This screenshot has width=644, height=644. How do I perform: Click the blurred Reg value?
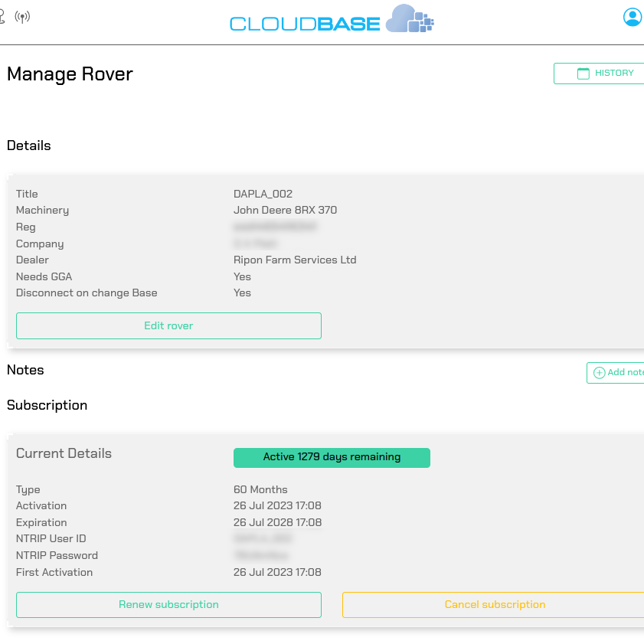point(275,227)
